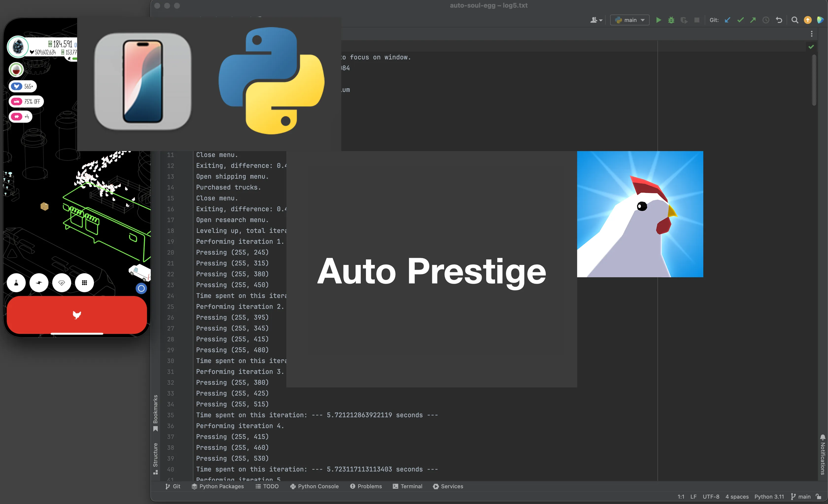Open main git branch widget in status bar
This screenshot has width=828, height=504.
801,497
